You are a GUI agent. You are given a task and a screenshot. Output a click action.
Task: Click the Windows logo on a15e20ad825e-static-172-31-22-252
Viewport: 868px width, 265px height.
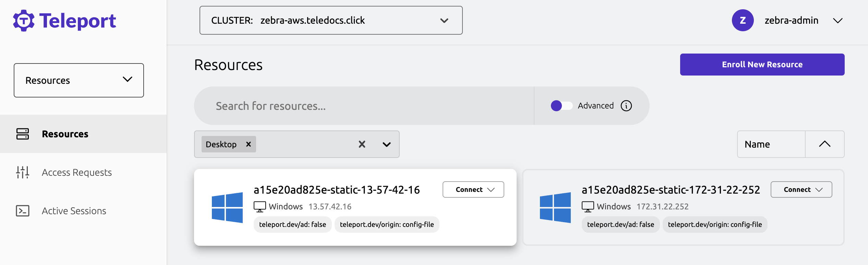[556, 207]
